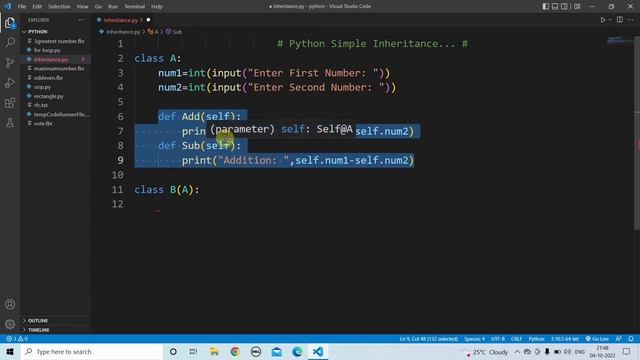This screenshot has height=360, width=640.
Task: Click the Customize Layout icon
Action: coord(577,7)
